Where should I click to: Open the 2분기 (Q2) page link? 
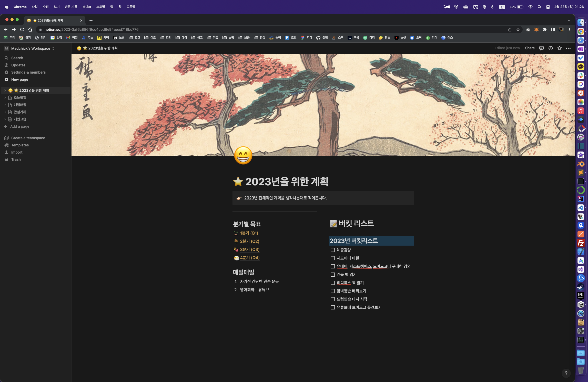[249, 241]
